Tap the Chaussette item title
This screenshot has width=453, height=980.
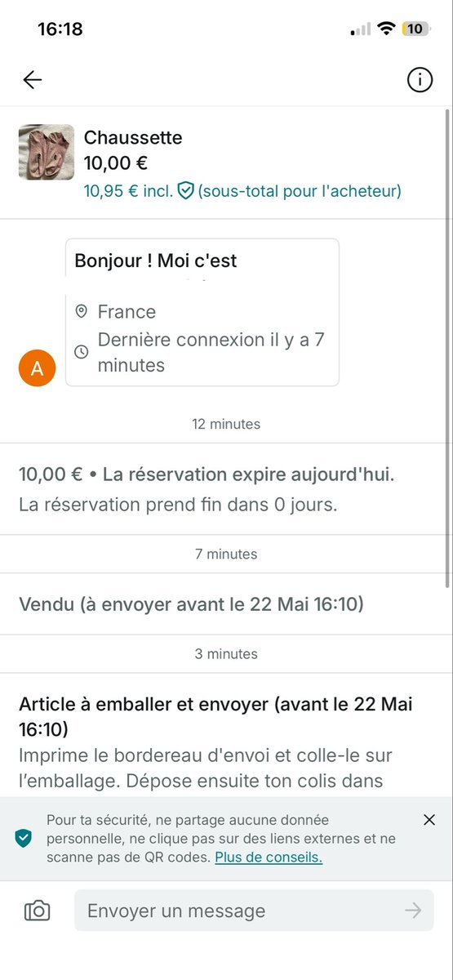[x=133, y=137]
